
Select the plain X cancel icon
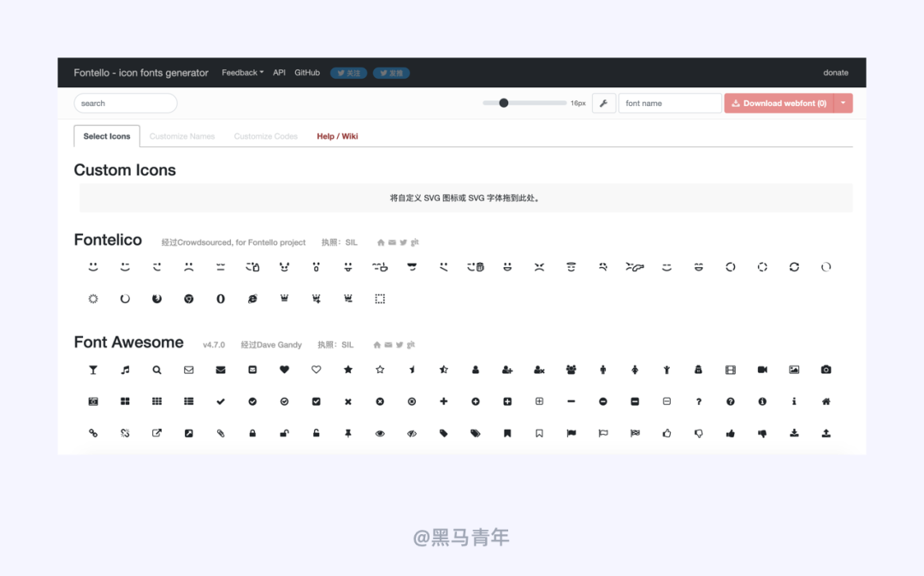[347, 401]
